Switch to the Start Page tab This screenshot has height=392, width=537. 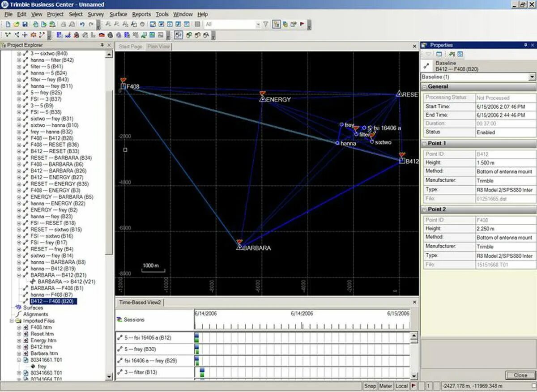tap(131, 47)
